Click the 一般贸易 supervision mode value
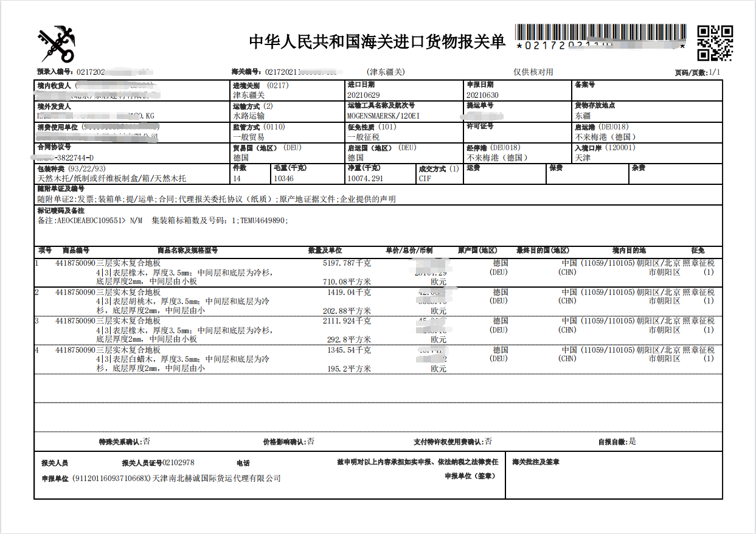Screen dimensions: 756x534 [x=249, y=137]
